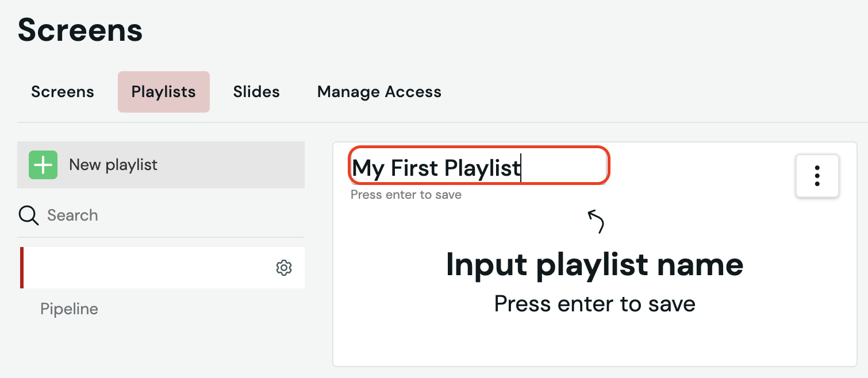Image resolution: width=868 pixels, height=378 pixels.
Task: Click into the My First Playlist name field
Action: (x=478, y=166)
